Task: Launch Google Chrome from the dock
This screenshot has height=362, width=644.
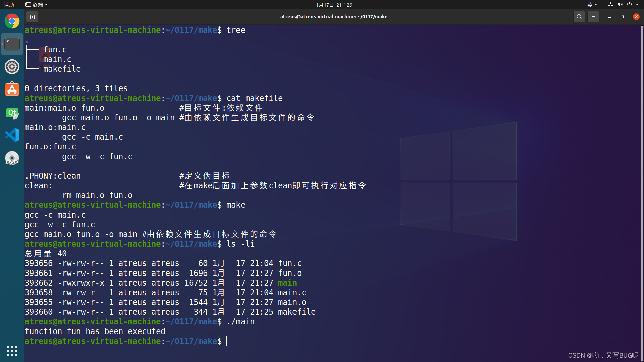Action: [x=12, y=21]
